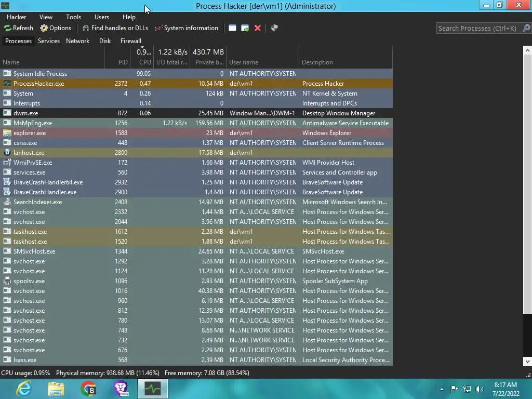Select the System Idle Process row
Screen dimensions: 532x399
pos(196,74)
